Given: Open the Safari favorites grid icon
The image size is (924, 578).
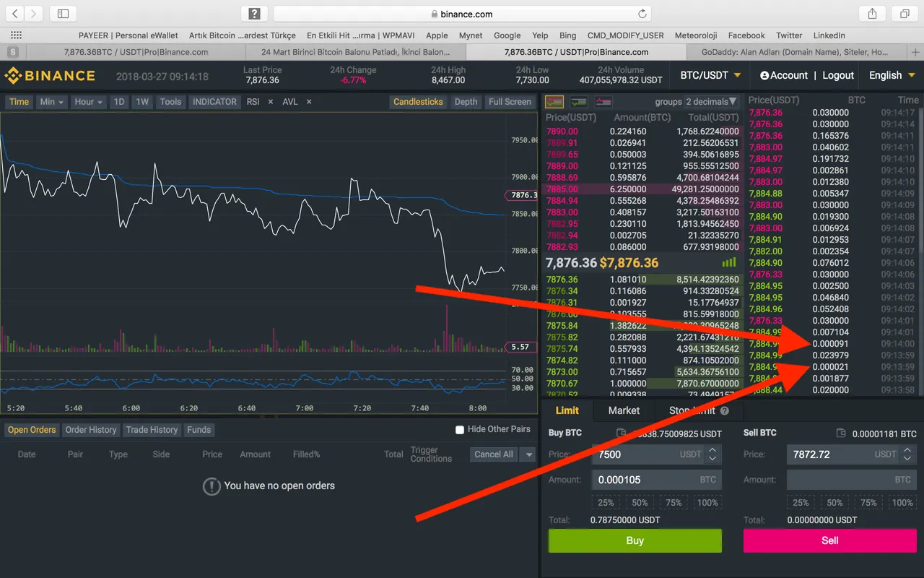Looking at the screenshot, I should tap(16, 35).
